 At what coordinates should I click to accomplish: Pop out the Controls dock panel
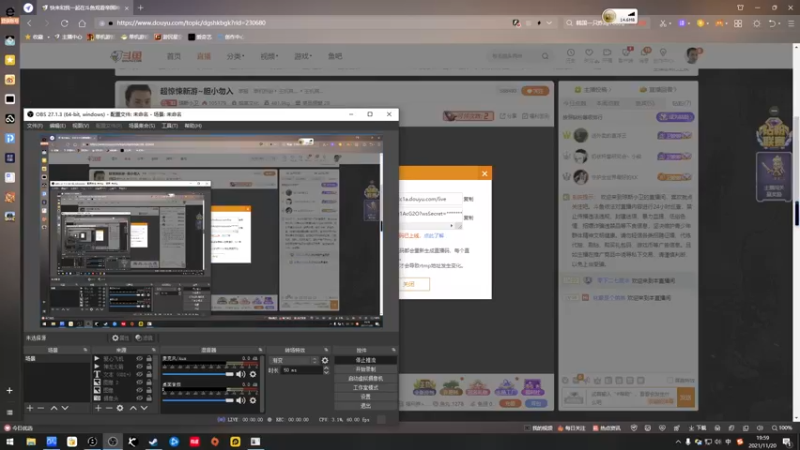tap(393, 350)
